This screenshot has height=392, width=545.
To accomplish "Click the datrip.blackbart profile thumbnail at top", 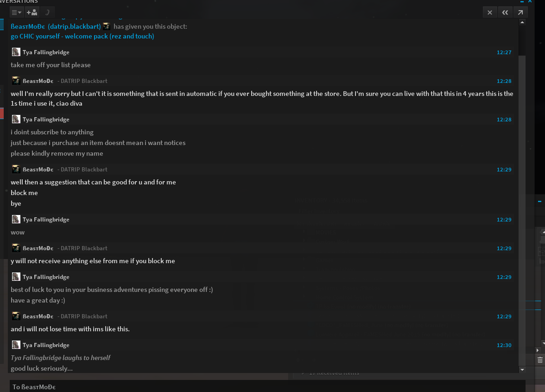I will [107, 26].
